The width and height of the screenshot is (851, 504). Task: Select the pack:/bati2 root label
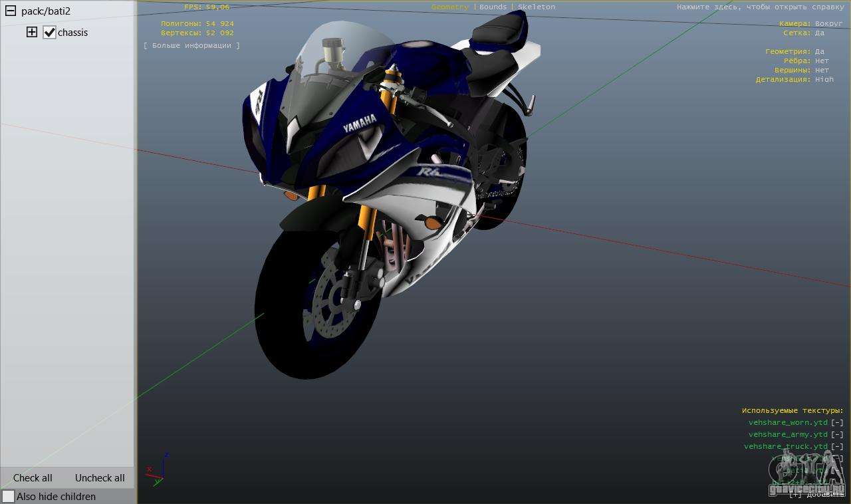[x=46, y=11]
